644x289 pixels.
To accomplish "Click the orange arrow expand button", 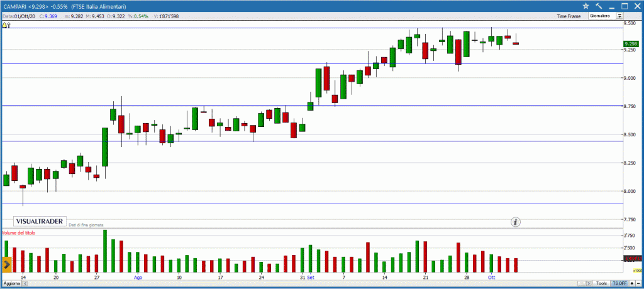I will pos(6,264).
